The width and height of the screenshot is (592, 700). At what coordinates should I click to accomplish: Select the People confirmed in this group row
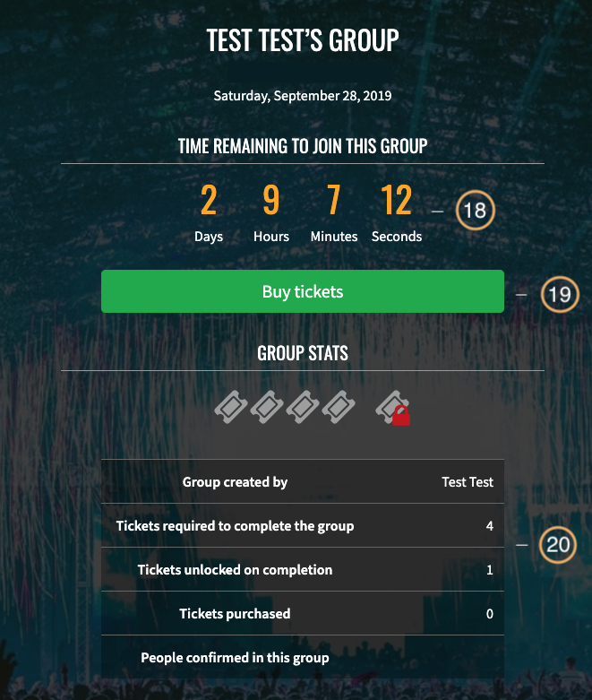[x=303, y=657]
